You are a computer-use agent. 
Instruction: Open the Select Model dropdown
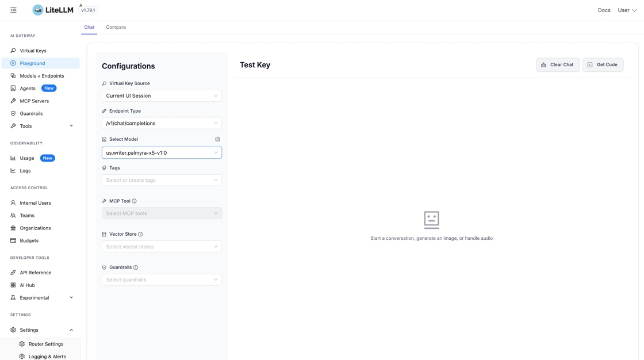point(162,153)
